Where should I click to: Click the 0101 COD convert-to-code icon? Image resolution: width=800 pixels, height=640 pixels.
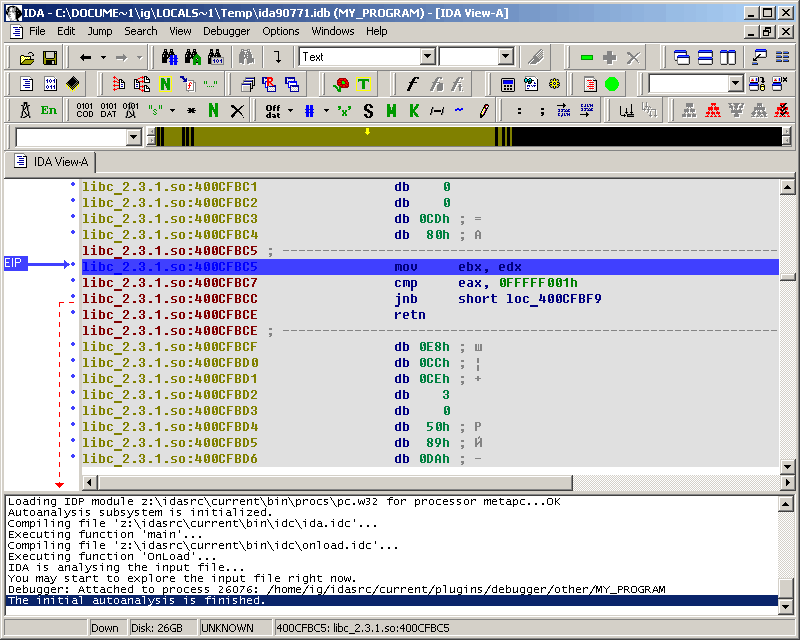coord(85,110)
